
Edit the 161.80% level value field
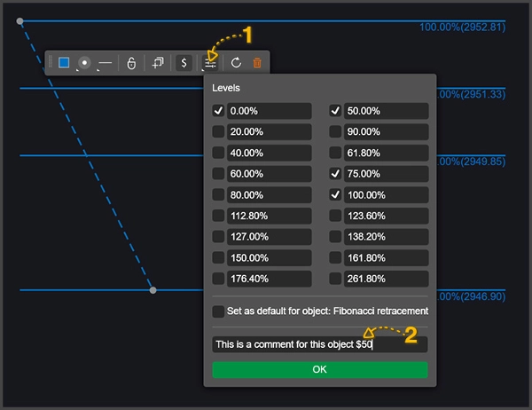(x=386, y=257)
